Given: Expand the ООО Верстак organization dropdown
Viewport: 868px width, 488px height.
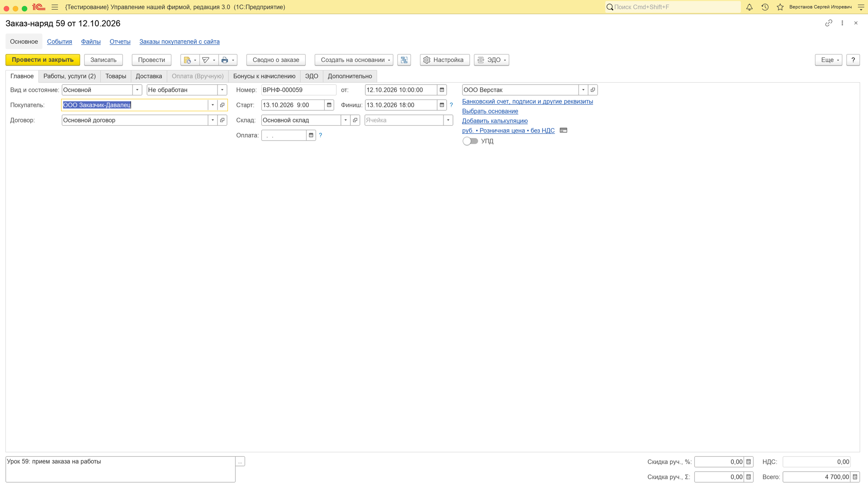Looking at the screenshot, I should pos(584,90).
